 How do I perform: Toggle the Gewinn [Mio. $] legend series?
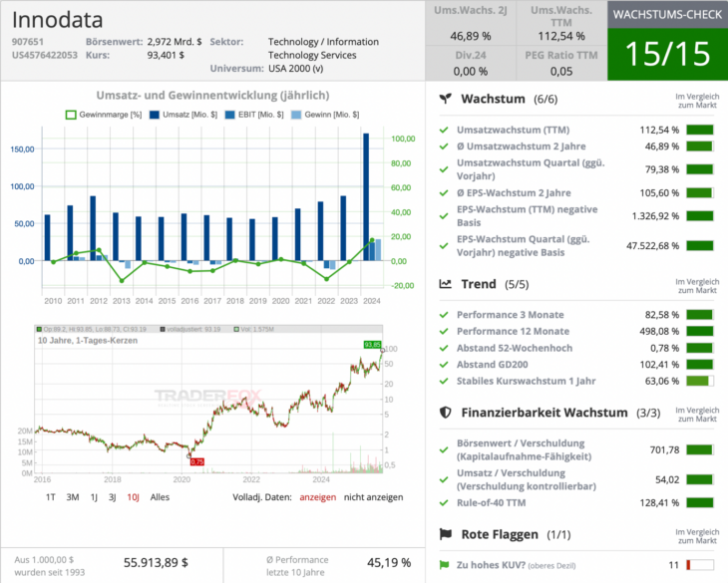326,116
